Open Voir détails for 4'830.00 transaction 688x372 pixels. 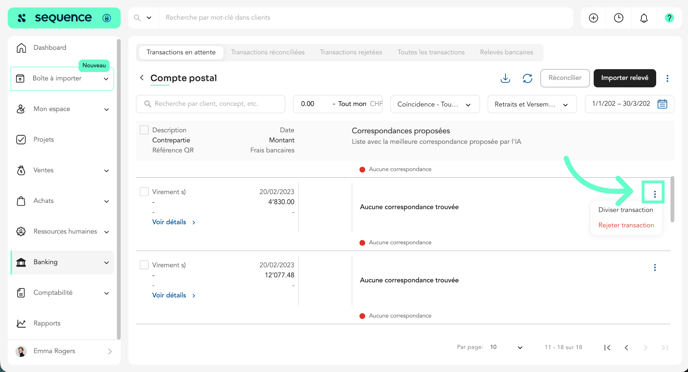pos(173,222)
